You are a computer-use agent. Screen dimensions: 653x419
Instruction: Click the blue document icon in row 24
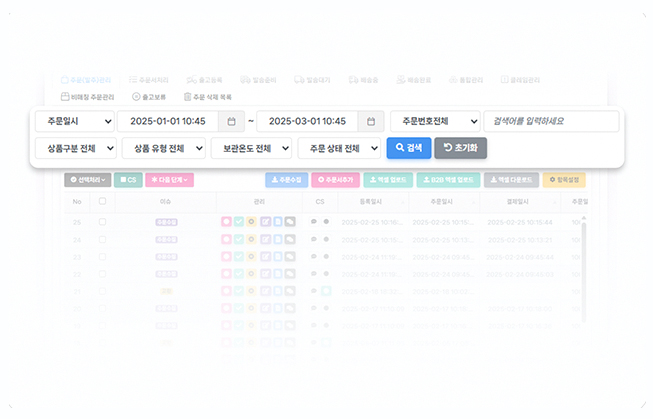(x=278, y=239)
